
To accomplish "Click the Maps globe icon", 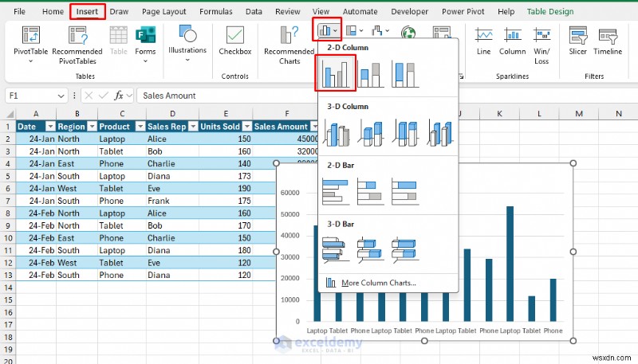I will pyautogui.click(x=408, y=32).
